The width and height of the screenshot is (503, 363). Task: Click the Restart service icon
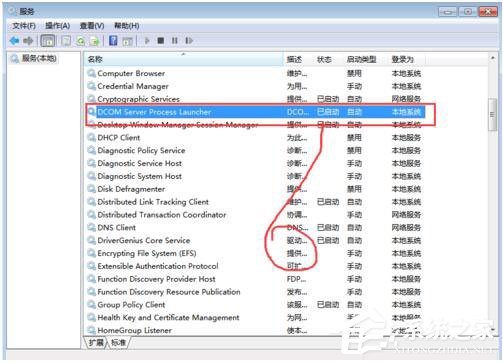click(x=189, y=41)
